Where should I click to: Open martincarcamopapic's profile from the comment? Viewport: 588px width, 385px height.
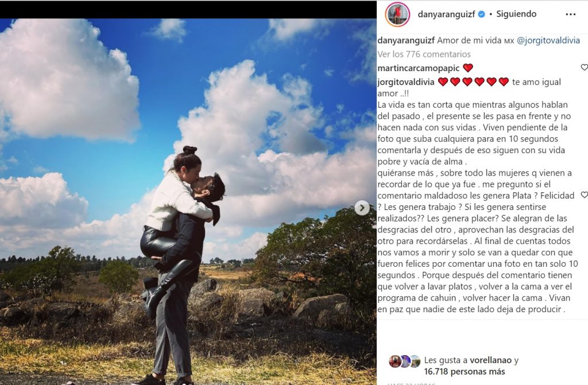pyautogui.click(x=419, y=68)
